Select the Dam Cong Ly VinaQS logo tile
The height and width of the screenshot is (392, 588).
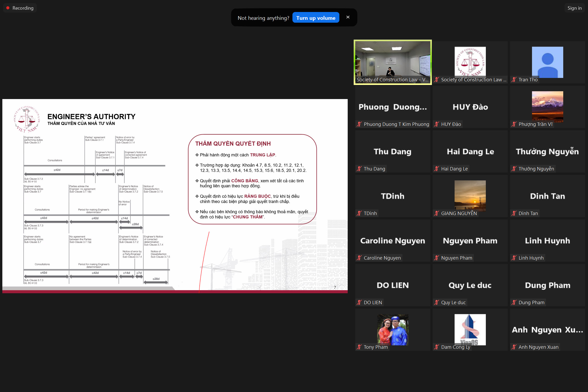pyautogui.click(x=470, y=329)
